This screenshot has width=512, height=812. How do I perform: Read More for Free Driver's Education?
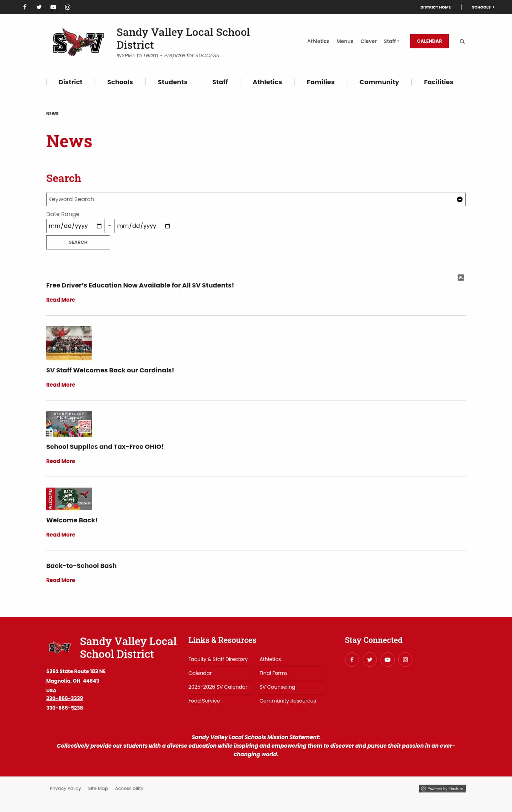click(61, 300)
